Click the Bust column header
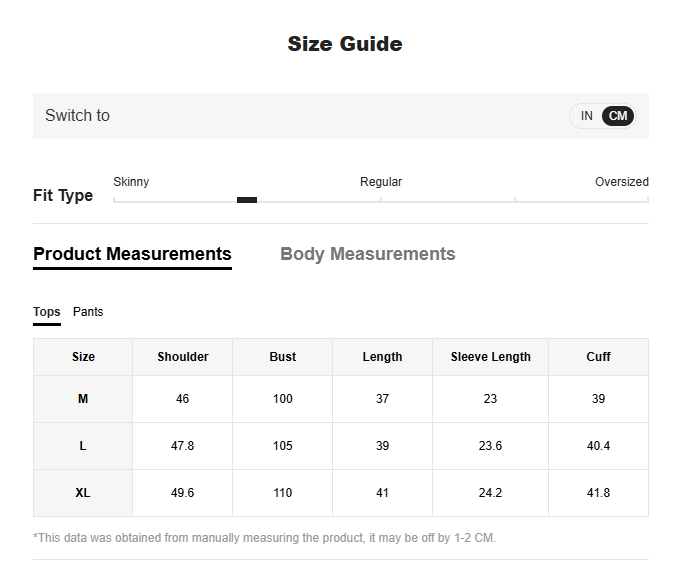This screenshot has height=565, width=679. point(283,357)
